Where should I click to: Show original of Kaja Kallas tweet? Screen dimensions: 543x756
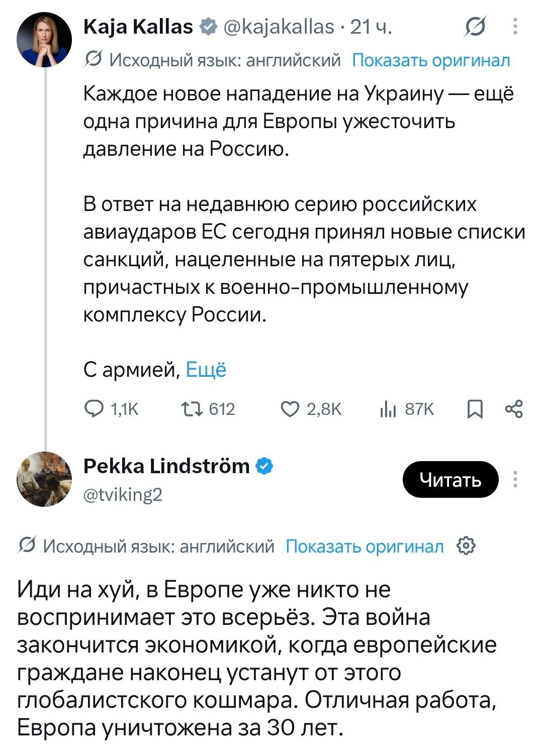pyautogui.click(x=431, y=60)
